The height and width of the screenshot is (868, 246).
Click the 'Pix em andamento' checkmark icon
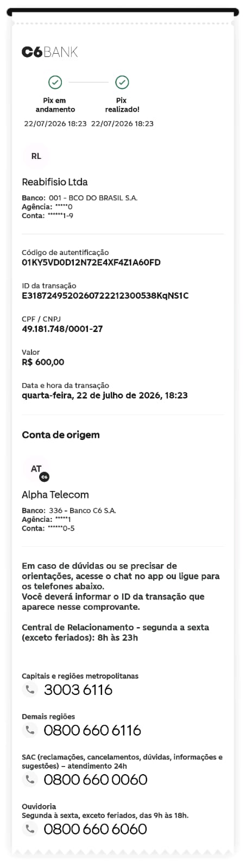pyautogui.click(x=55, y=82)
